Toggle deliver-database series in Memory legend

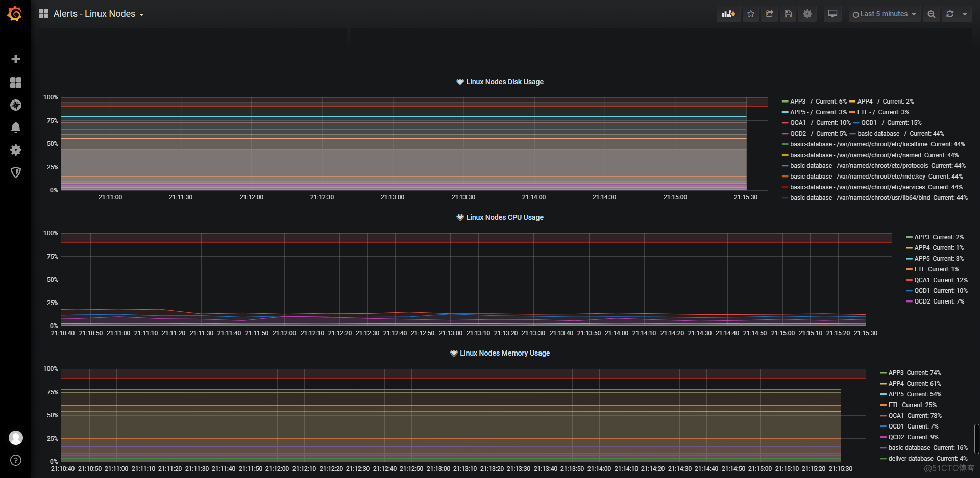coord(911,459)
